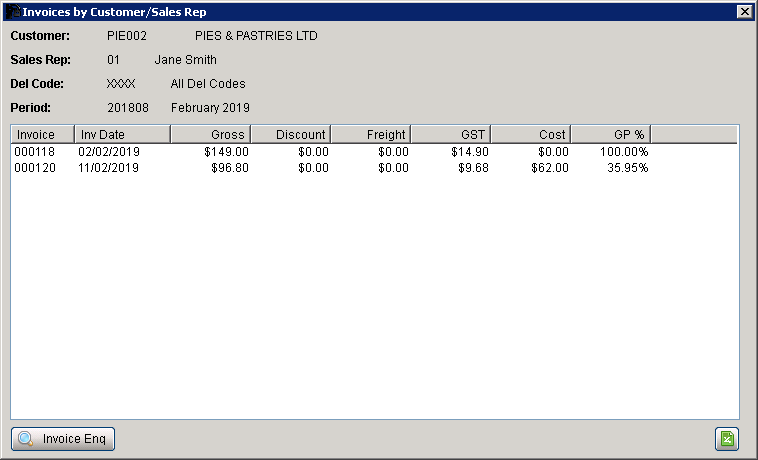Screen dimensions: 758x460
Task: Sort by the Invoice column header
Action: pyautogui.click(x=43, y=134)
